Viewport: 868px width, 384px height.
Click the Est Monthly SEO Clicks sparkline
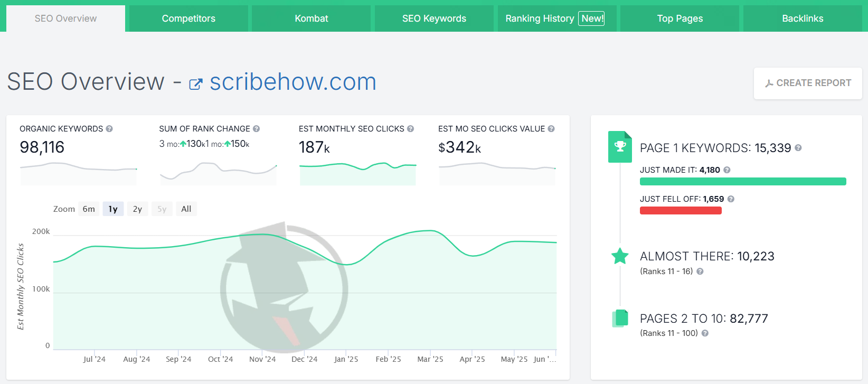tap(358, 173)
